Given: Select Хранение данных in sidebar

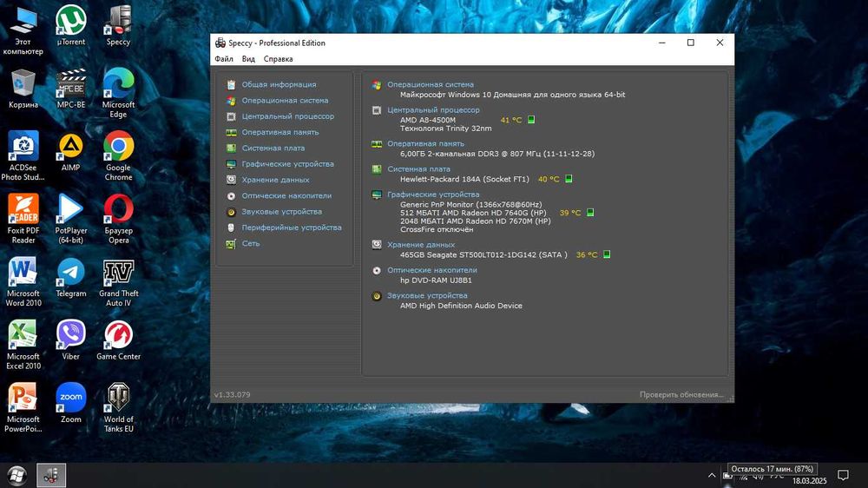Looking at the screenshot, I should click(275, 180).
